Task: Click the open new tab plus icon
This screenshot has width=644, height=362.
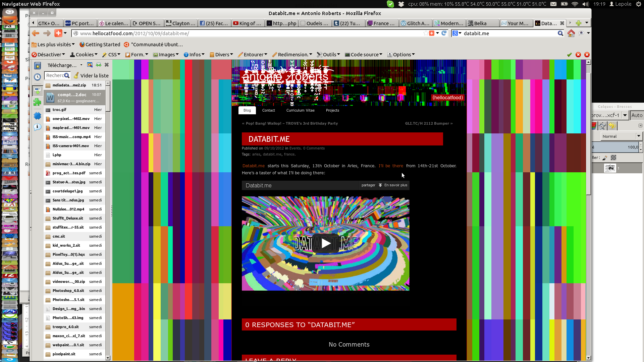Action: pyautogui.click(x=578, y=23)
